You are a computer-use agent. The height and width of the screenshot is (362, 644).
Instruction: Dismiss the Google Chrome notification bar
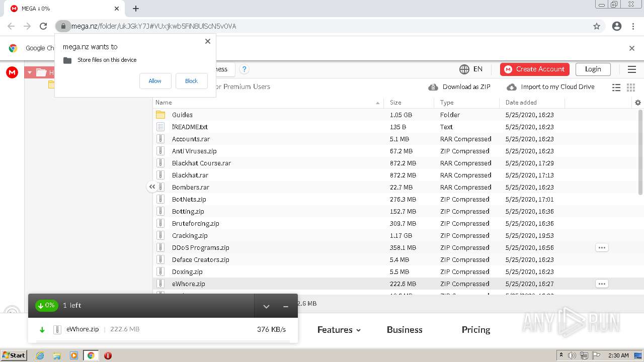tap(632, 48)
